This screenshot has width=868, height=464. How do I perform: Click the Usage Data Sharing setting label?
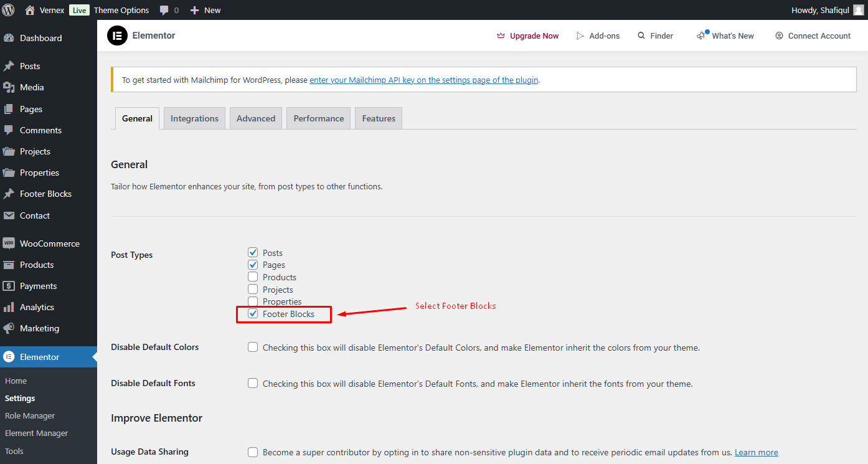[149, 452]
